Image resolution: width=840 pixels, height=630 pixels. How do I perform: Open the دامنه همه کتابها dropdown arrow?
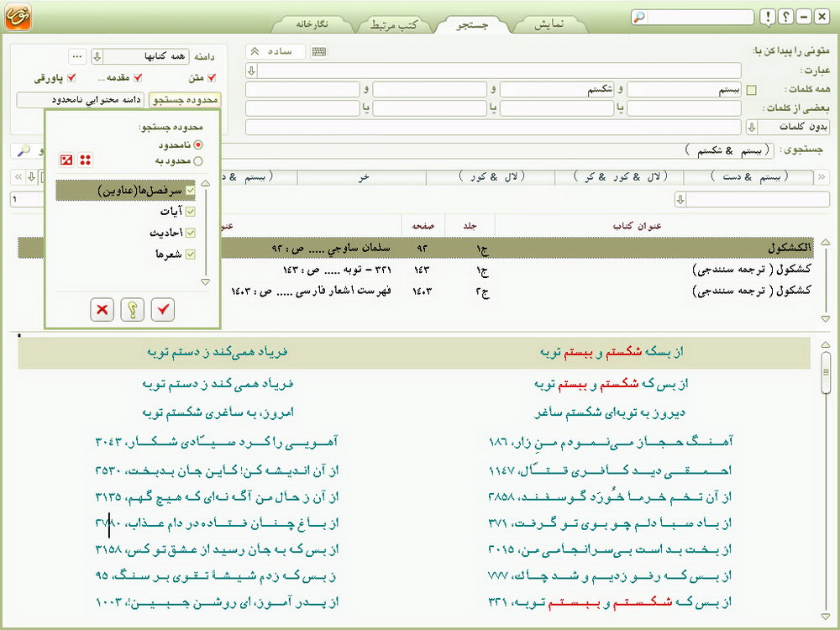click(97, 56)
